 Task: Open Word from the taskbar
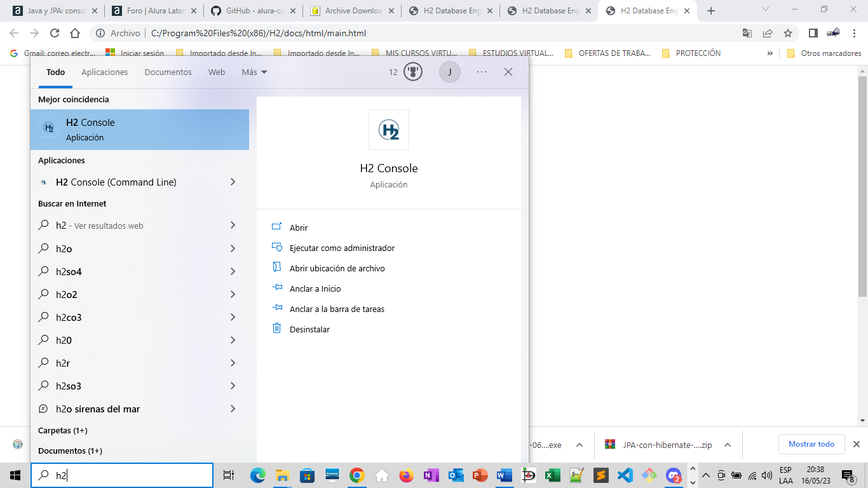pos(505,475)
